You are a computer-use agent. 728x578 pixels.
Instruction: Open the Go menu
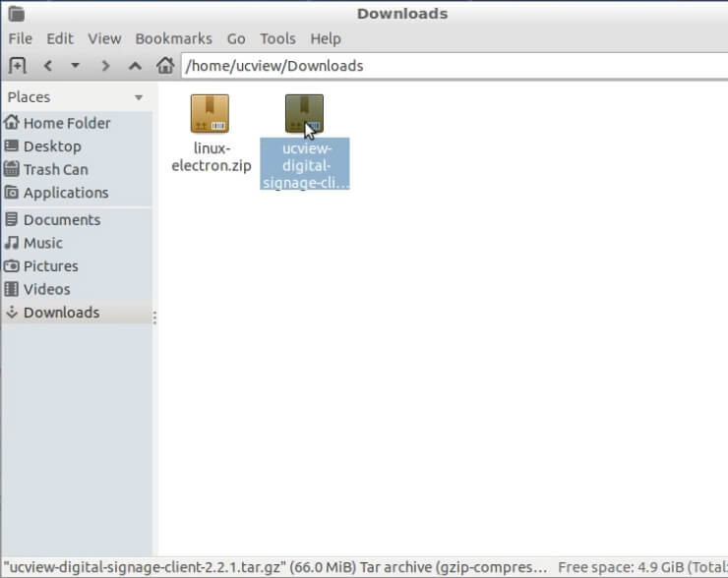[236, 38]
